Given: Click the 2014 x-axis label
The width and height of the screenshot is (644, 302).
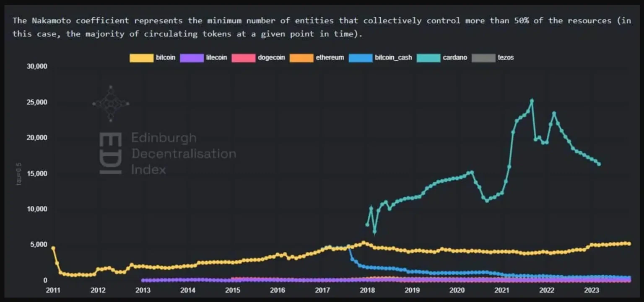Looking at the screenshot, I should 187,290.
